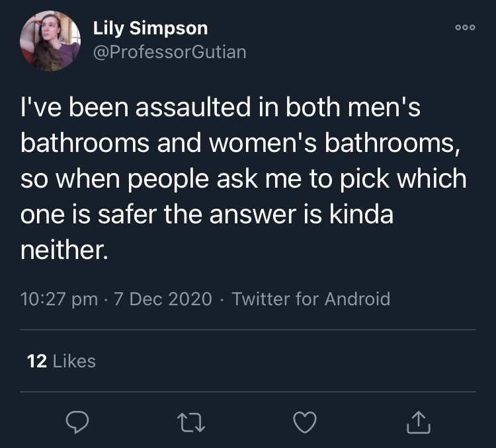Viewport: 496px width, 448px height.
Task: Click the word Likes below the tweet
Action: pos(74,361)
